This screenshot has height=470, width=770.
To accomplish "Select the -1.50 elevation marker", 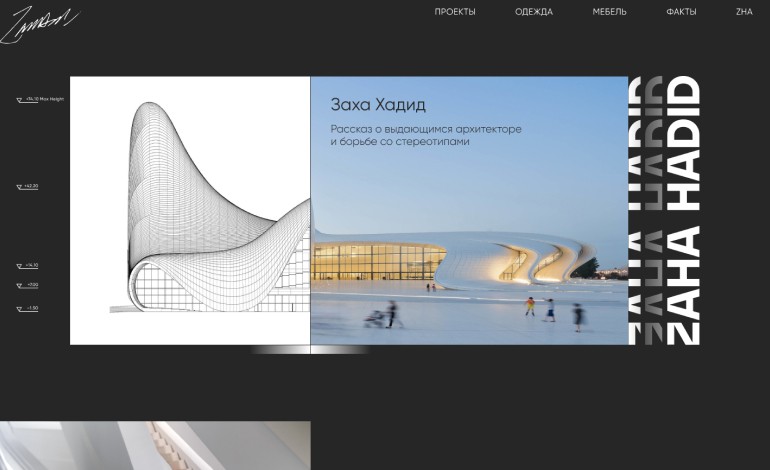I will [28, 309].
